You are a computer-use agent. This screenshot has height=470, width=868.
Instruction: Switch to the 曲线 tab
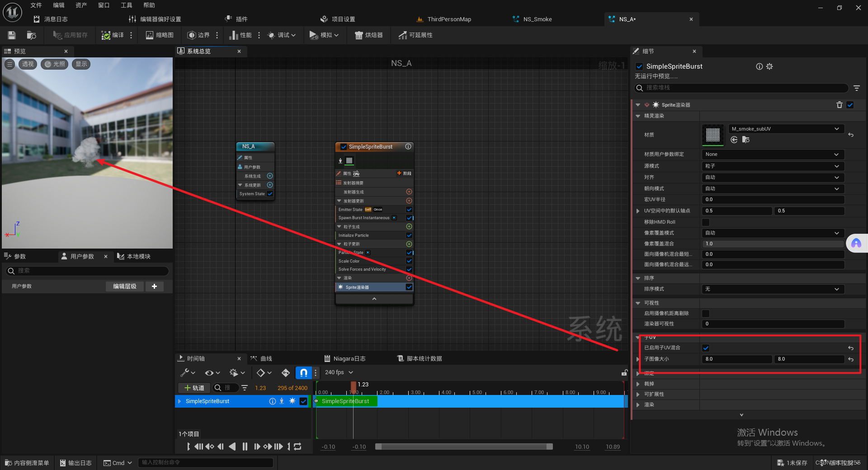[262, 359]
